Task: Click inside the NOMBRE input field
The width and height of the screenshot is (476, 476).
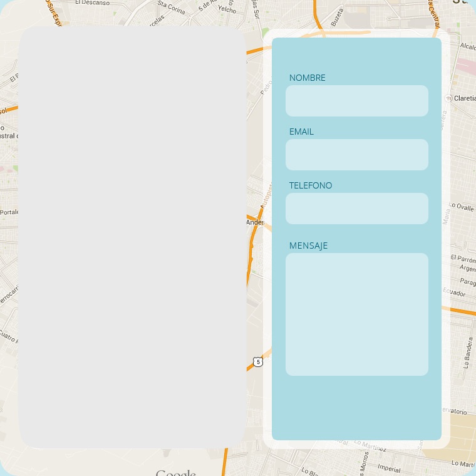Action: pyautogui.click(x=356, y=101)
